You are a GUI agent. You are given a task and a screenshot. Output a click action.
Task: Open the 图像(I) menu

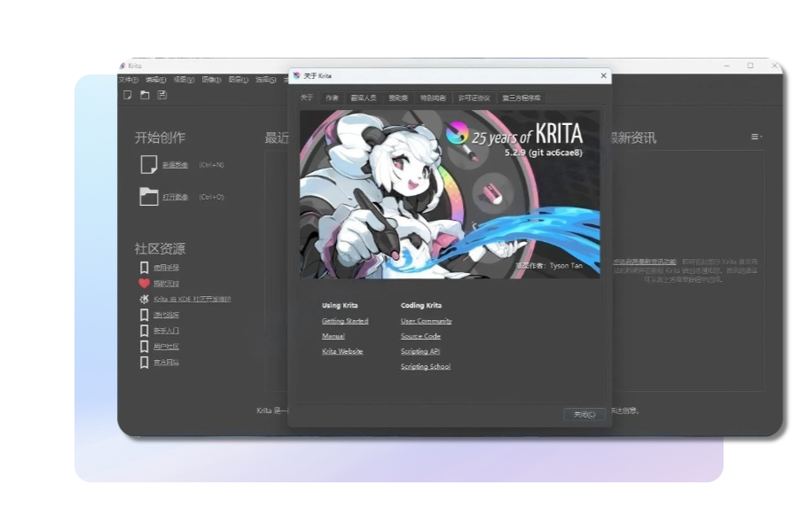(211, 80)
